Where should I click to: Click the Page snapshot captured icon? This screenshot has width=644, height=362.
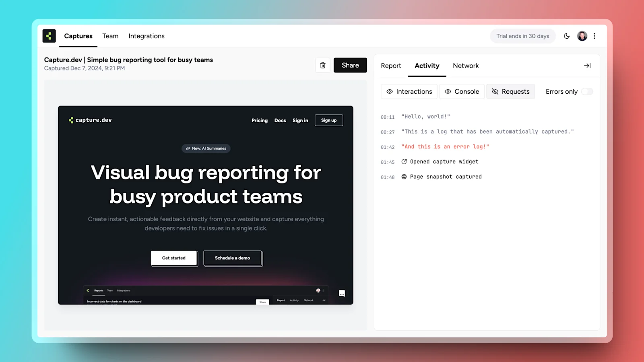(404, 177)
